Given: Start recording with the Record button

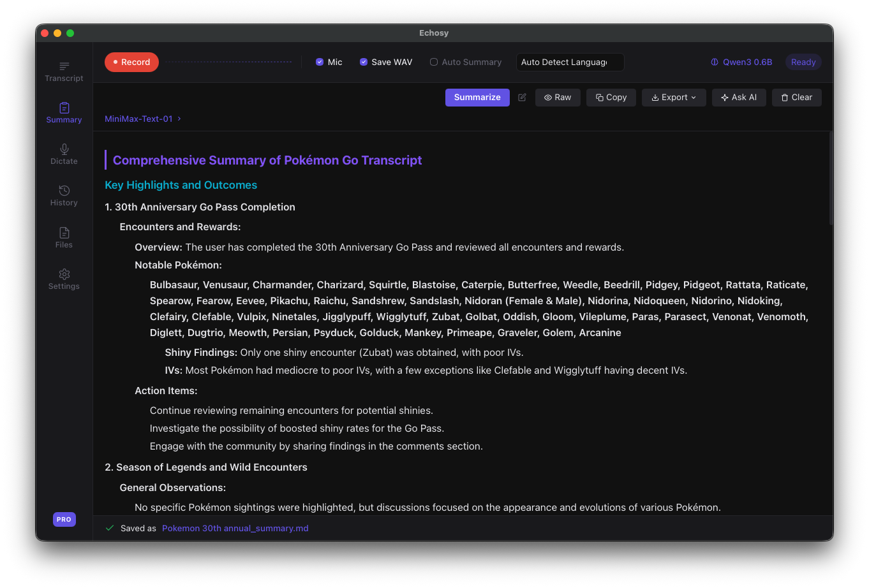Looking at the screenshot, I should coord(131,62).
